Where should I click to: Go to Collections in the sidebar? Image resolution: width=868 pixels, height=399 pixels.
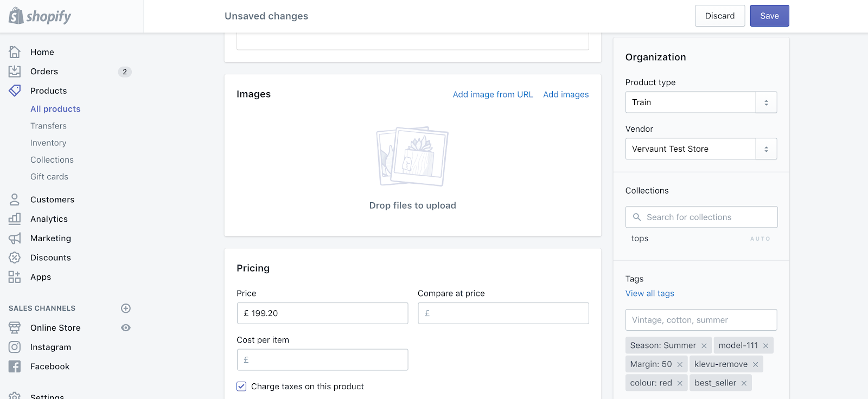[x=52, y=160]
